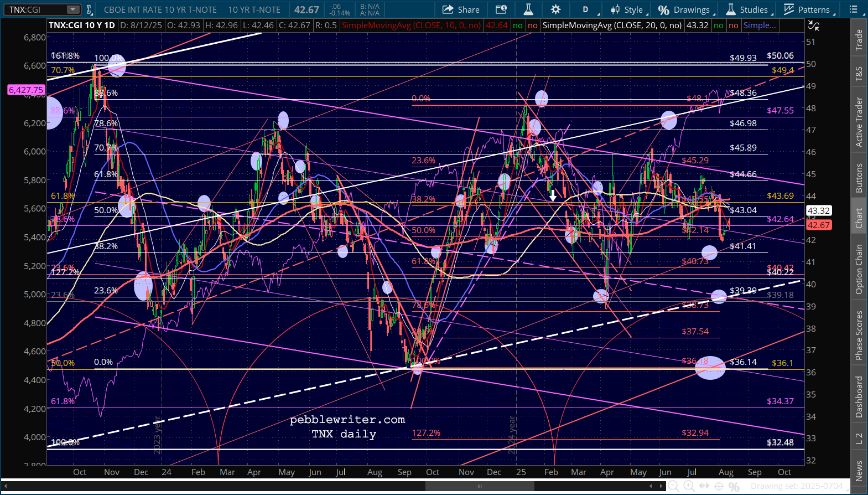Image resolution: width=868 pixels, height=495 pixels.
Task: Click the pan arrows icon
Action: (704, 486)
